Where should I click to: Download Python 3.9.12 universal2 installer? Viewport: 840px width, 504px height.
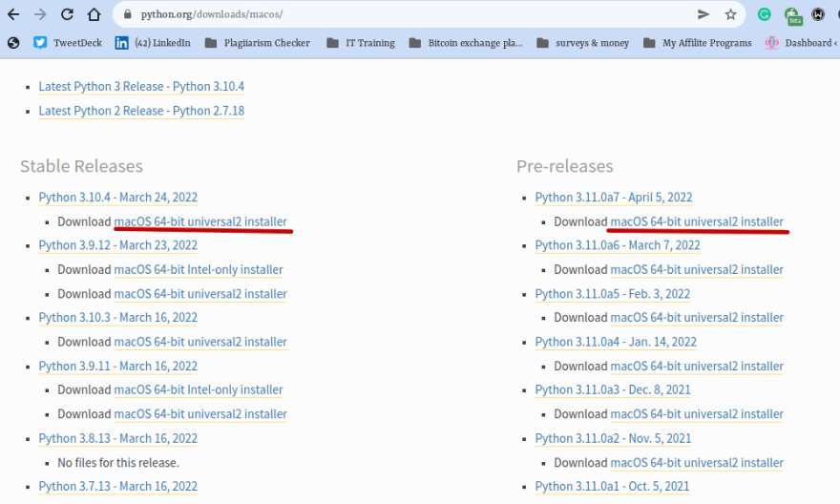click(200, 294)
